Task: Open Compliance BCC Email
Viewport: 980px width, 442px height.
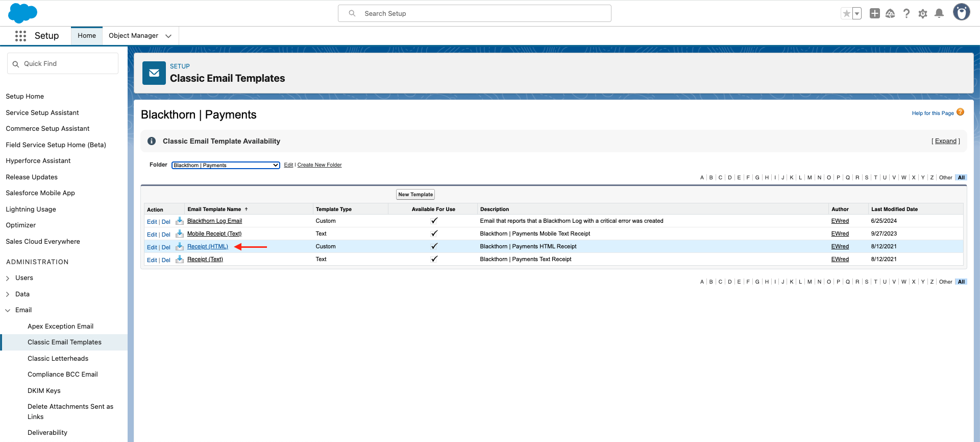Action: point(63,375)
